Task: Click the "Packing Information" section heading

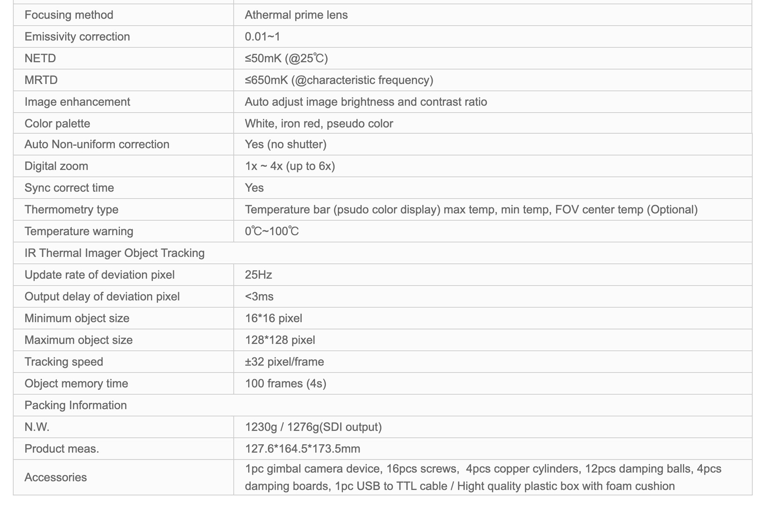Action: [75, 405]
